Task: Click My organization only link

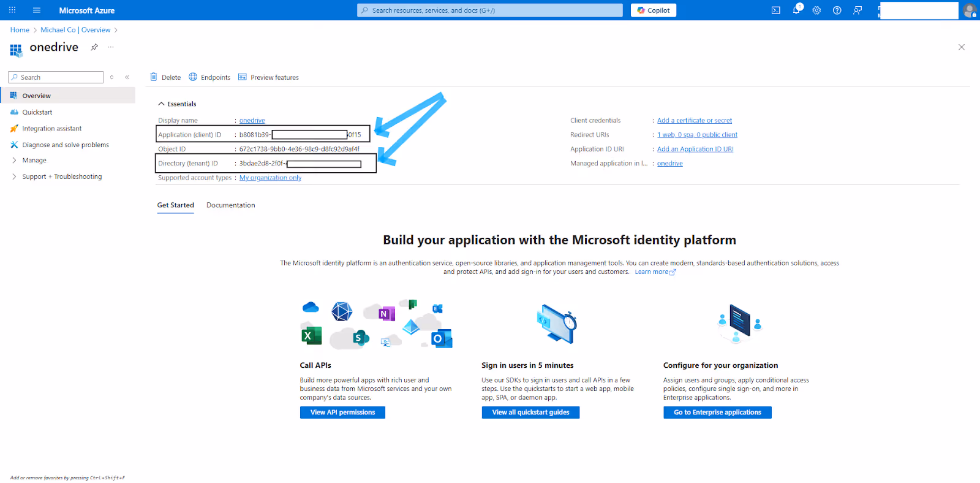Action: (x=270, y=178)
